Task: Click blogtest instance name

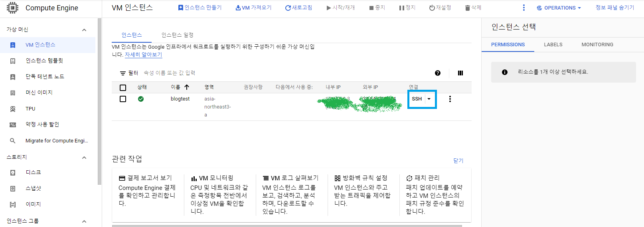Action: [180, 99]
